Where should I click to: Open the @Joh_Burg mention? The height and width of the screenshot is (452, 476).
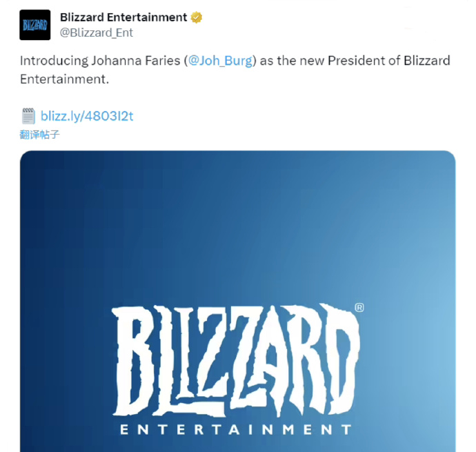[220, 61]
